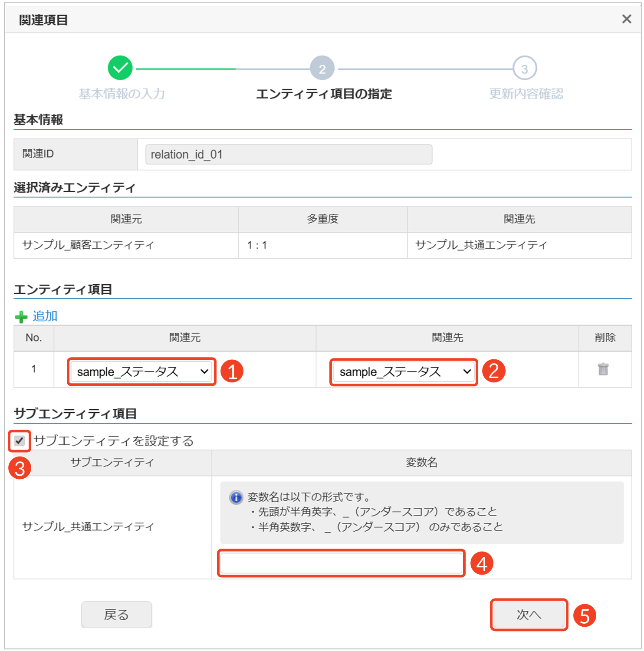Click the 関連ID relation_id_01 field
The height and width of the screenshot is (651, 644).
click(x=289, y=155)
